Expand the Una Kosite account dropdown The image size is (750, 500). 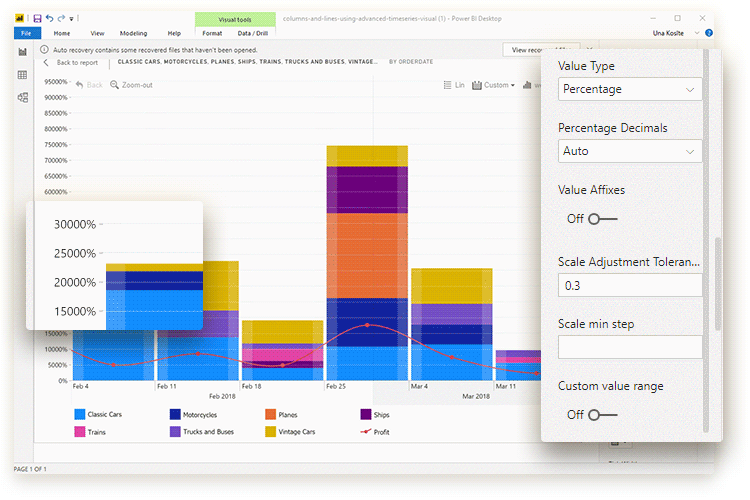pos(697,33)
